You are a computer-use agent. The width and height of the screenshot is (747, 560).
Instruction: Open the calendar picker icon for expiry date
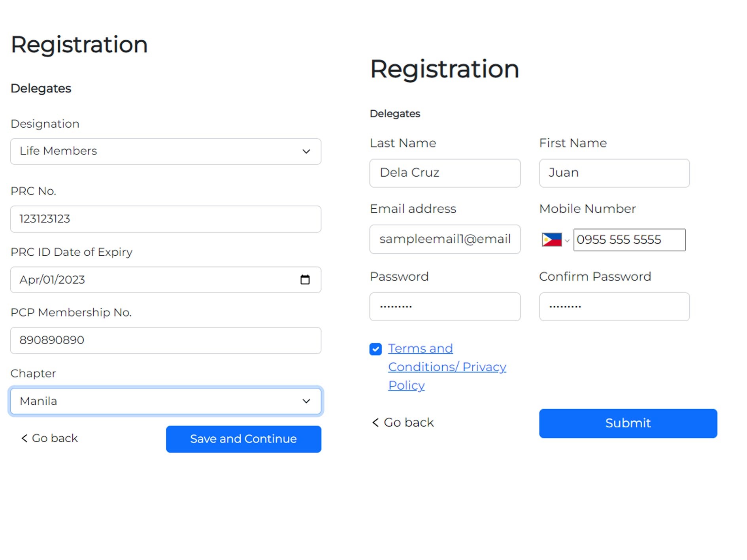pos(305,280)
